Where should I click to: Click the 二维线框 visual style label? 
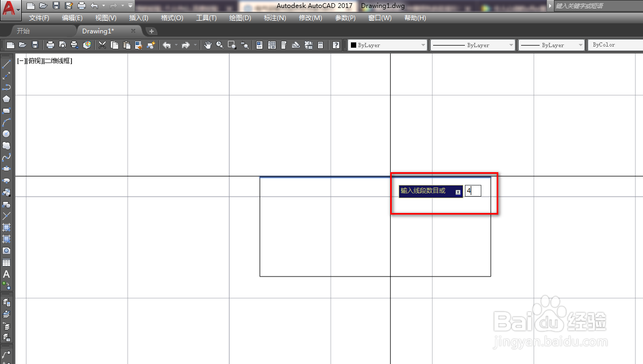point(58,61)
